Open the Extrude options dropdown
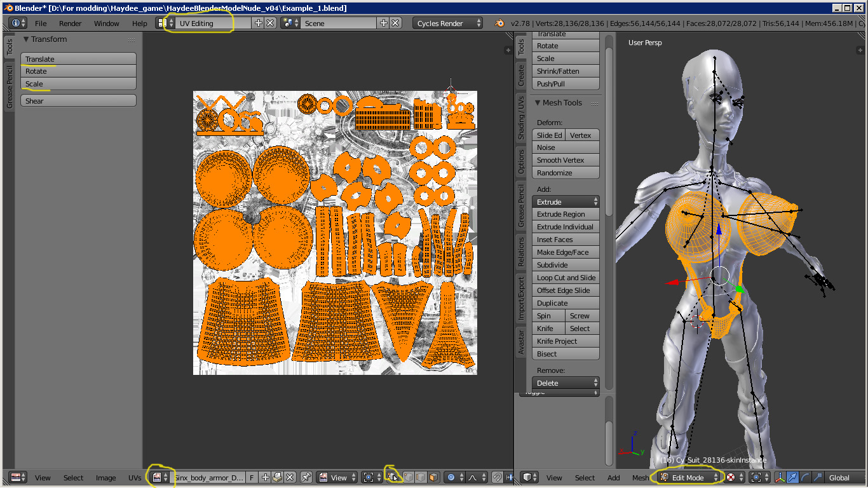Image resolution: width=868 pixels, height=488 pixels. (566, 201)
